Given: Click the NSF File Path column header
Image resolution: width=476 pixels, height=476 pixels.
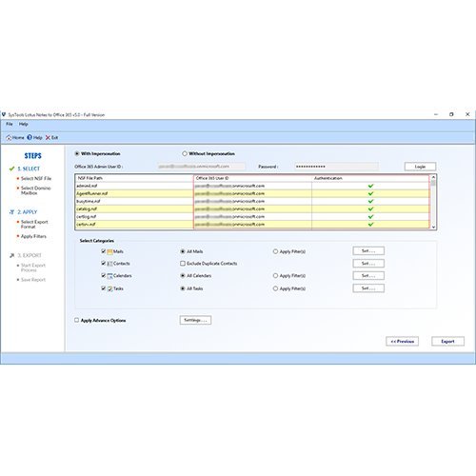Looking at the screenshot, I should point(134,178).
